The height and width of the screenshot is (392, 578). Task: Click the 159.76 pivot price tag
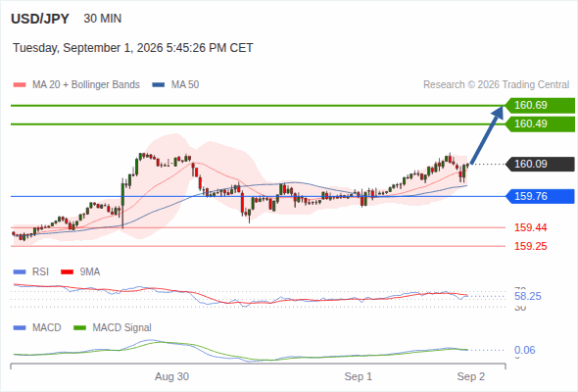tap(540, 196)
